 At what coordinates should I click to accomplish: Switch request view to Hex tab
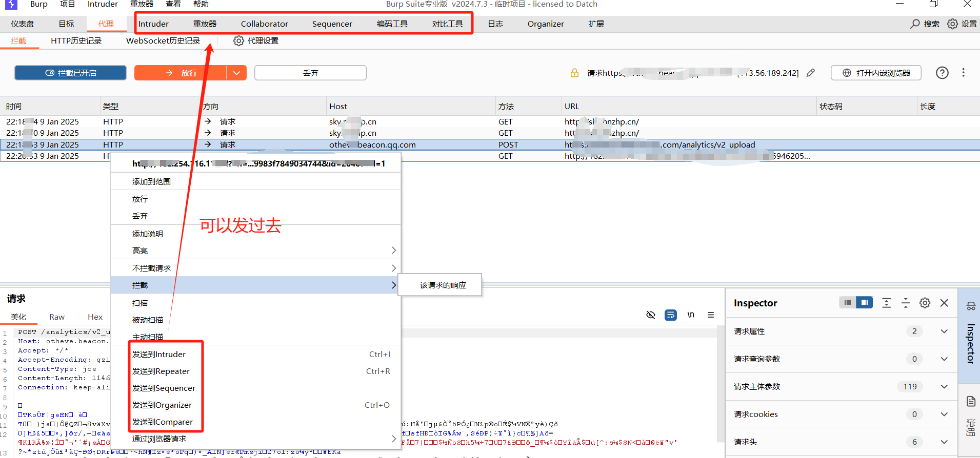click(x=95, y=317)
